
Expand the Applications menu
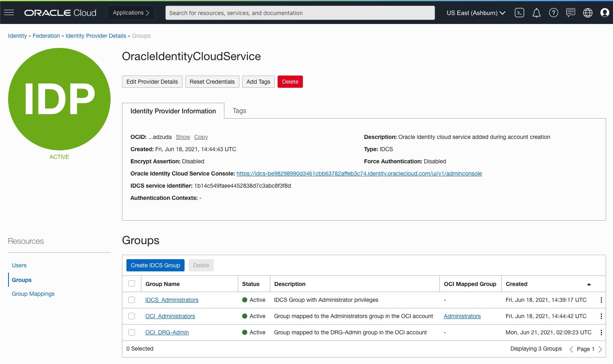pyautogui.click(x=131, y=13)
